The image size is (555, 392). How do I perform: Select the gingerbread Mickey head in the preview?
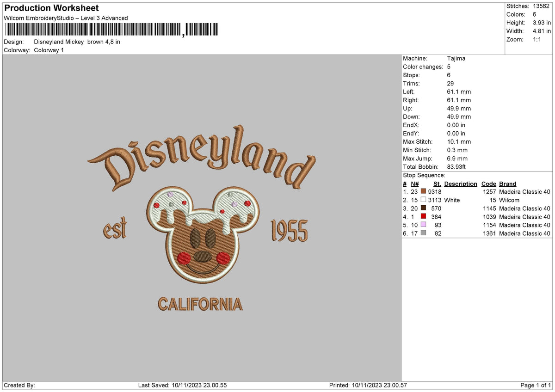[x=203, y=235]
